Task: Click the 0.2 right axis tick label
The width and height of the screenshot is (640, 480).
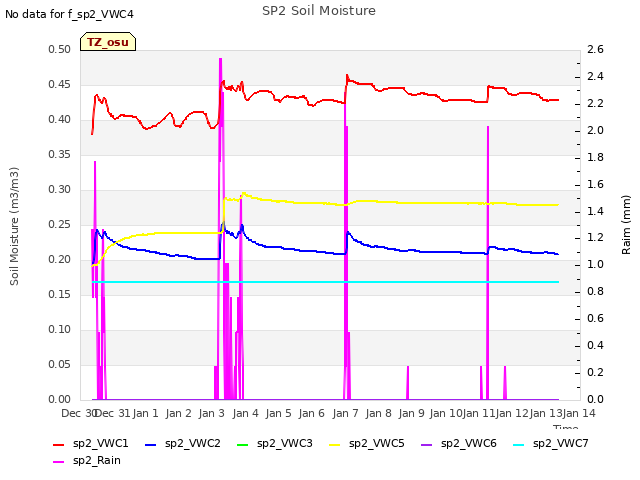Action: [596, 372]
